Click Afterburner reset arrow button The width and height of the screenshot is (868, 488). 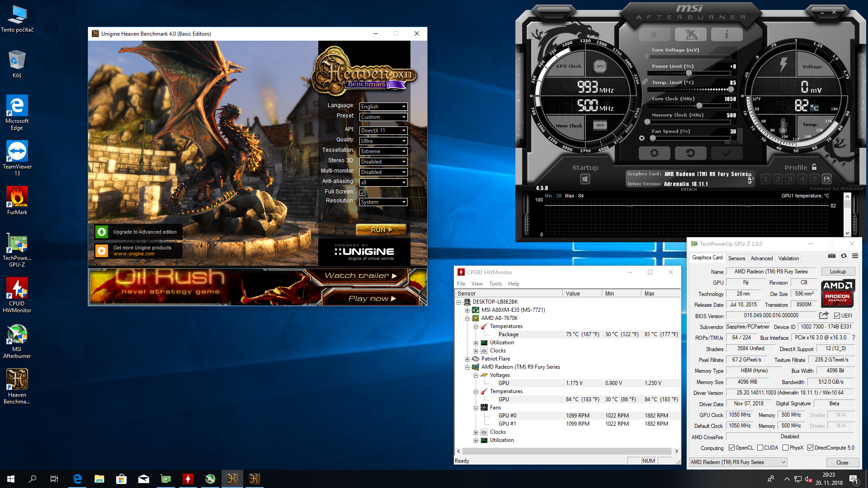click(x=690, y=153)
